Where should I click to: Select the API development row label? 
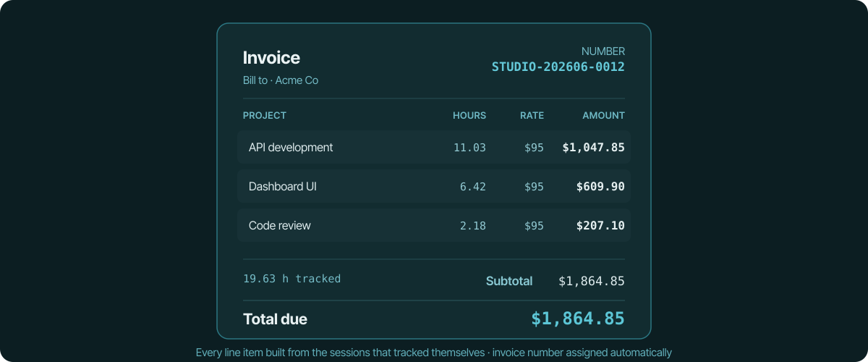tap(291, 147)
